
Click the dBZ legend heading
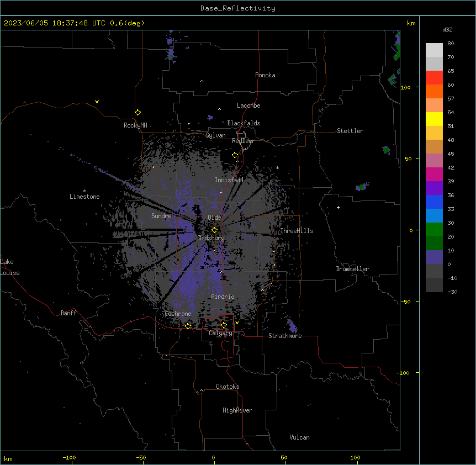pos(447,30)
